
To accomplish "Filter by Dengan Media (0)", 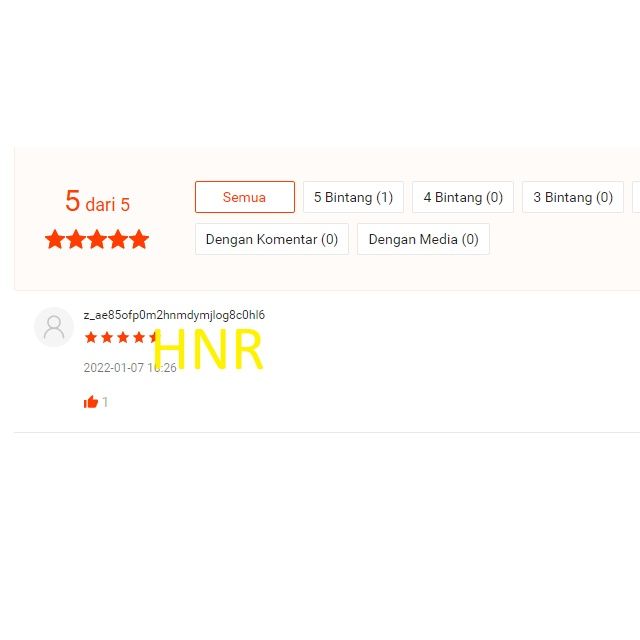I will tap(423, 239).
